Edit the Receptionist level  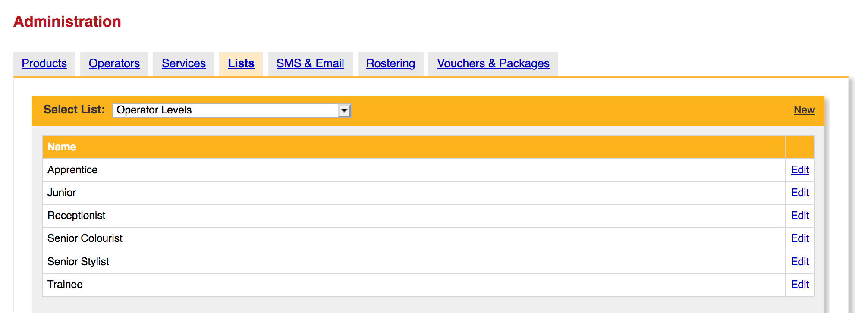pyautogui.click(x=800, y=216)
